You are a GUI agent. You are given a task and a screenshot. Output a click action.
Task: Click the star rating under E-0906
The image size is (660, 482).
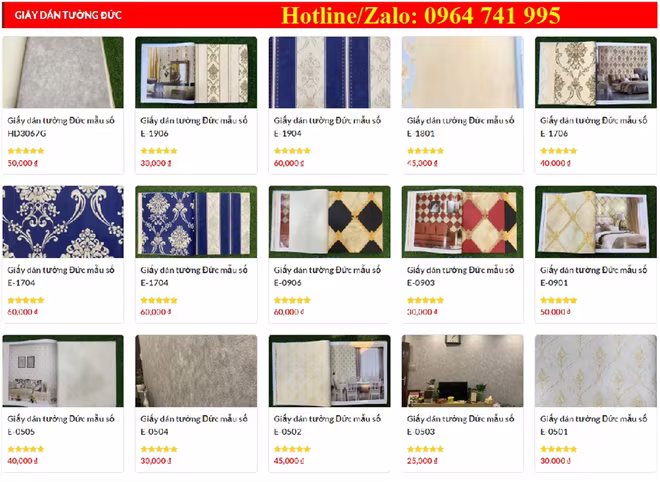pyautogui.click(x=292, y=300)
